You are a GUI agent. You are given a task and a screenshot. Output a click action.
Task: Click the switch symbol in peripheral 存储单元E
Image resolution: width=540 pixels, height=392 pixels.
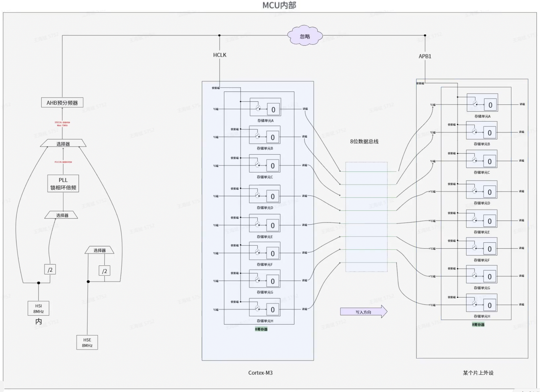pos(474,220)
